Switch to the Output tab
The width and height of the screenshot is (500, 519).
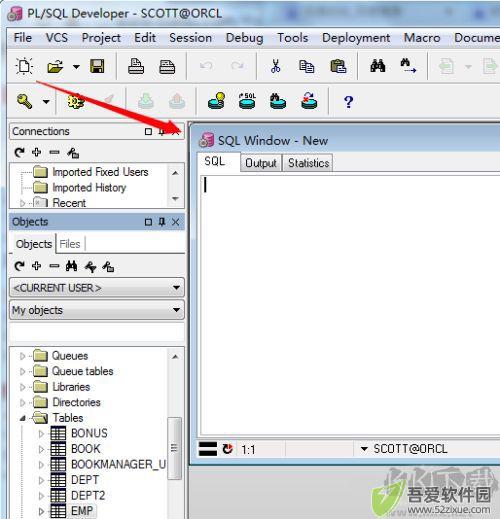pyautogui.click(x=261, y=163)
